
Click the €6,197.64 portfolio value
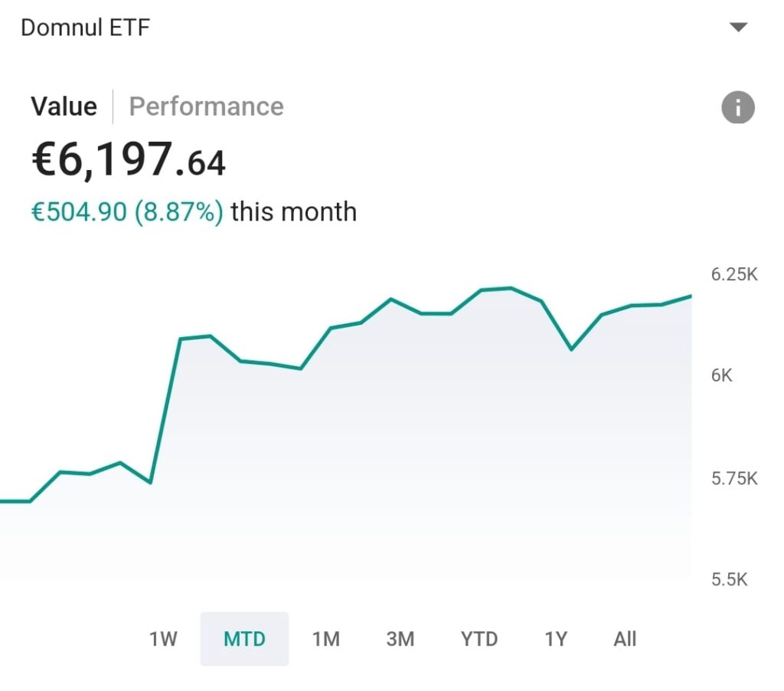click(x=128, y=160)
